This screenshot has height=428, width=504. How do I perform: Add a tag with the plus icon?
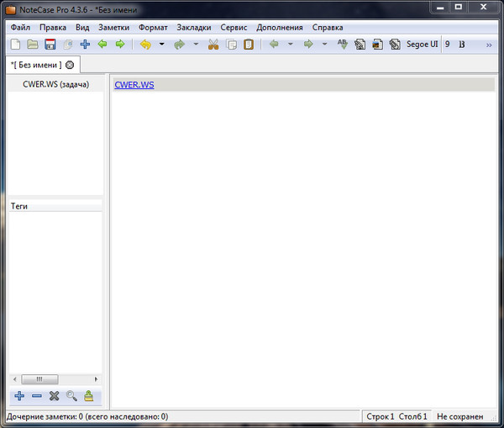[19, 396]
